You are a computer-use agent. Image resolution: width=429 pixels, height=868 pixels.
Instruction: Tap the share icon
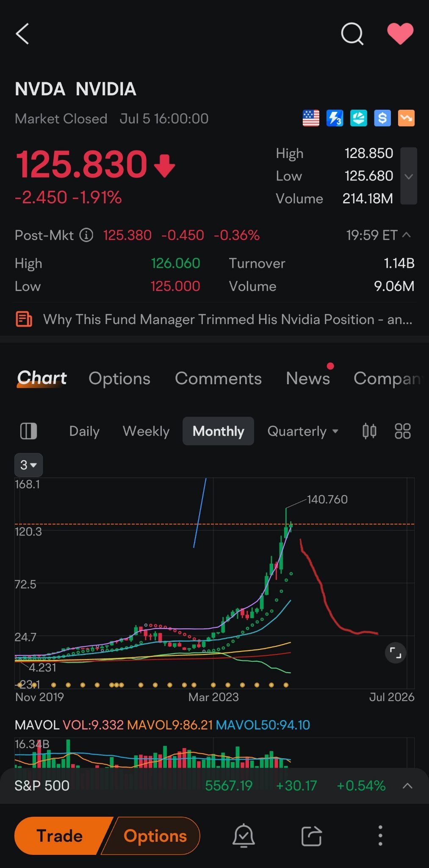311,836
